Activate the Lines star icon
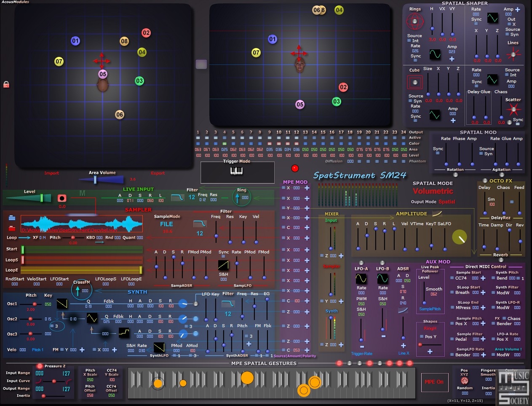This screenshot has height=406, width=532. tap(513, 54)
